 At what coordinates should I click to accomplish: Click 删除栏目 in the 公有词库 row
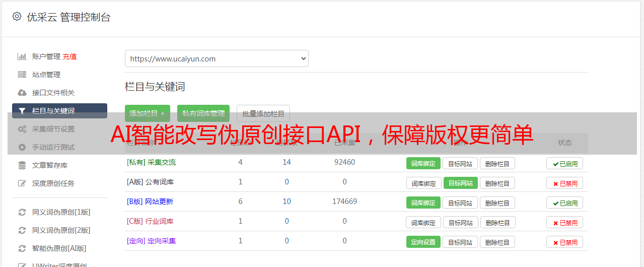(x=497, y=183)
